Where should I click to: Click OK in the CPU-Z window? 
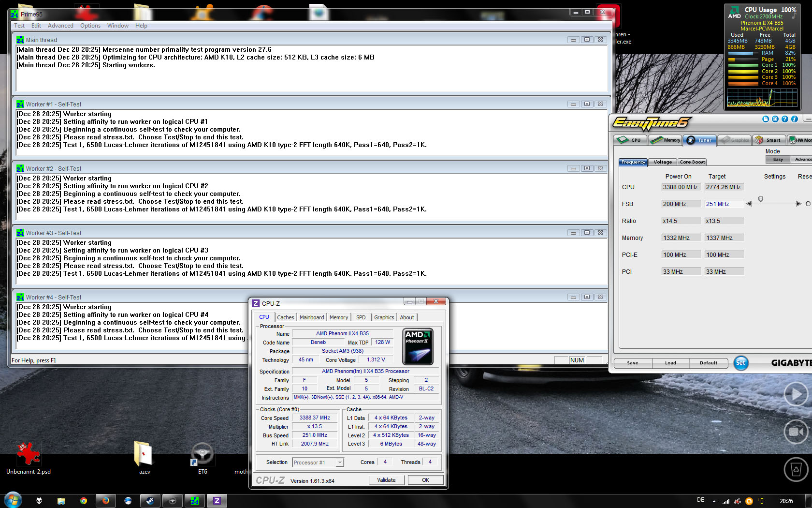[x=426, y=480]
